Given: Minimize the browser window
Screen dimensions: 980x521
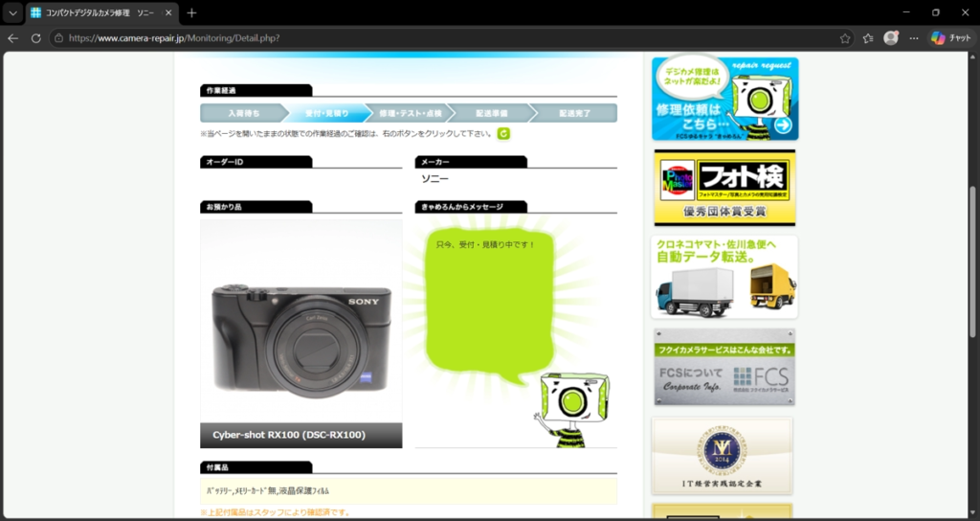Looking at the screenshot, I should click(x=906, y=12).
